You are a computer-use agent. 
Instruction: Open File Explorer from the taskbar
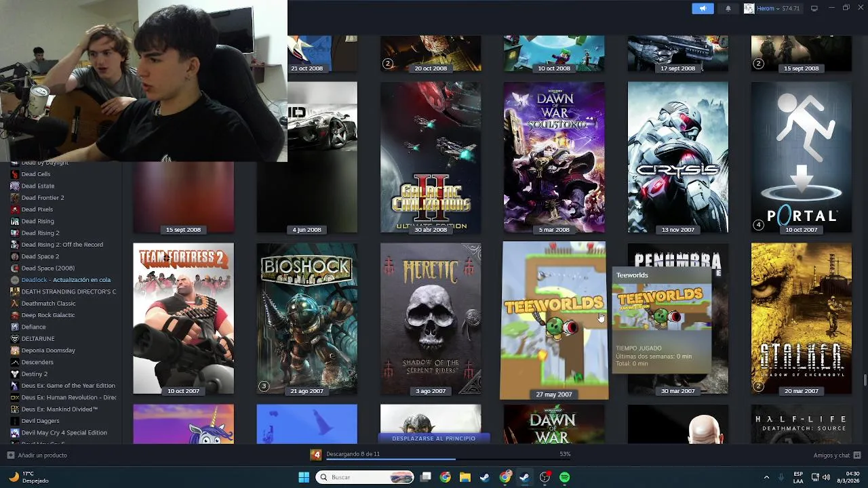pyautogui.click(x=465, y=477)
